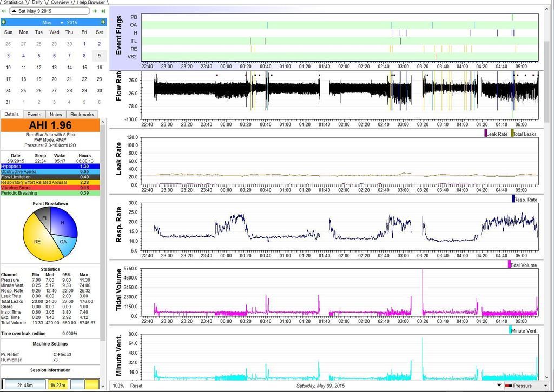Screen dimensions: 554x392
Task: Select May 20 in the calendar
Action: coord(54,79)
